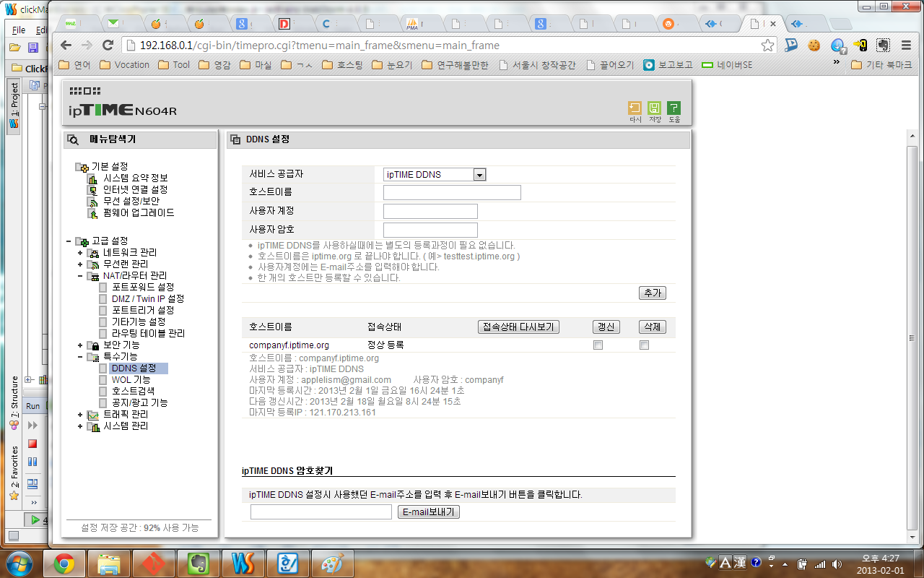This screenshot has width=924, height=578.
Task: Bookmark this page with the star icon
Action: 767,45
